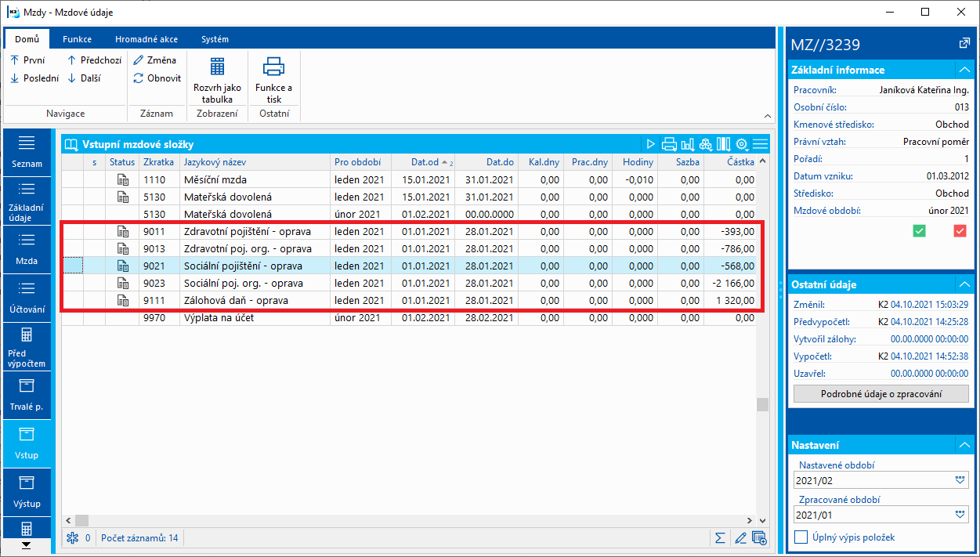Select Mateřská dovolená row for únor 2021
Viewport: 980px width, 557px height.
click(x=410, y=214)
